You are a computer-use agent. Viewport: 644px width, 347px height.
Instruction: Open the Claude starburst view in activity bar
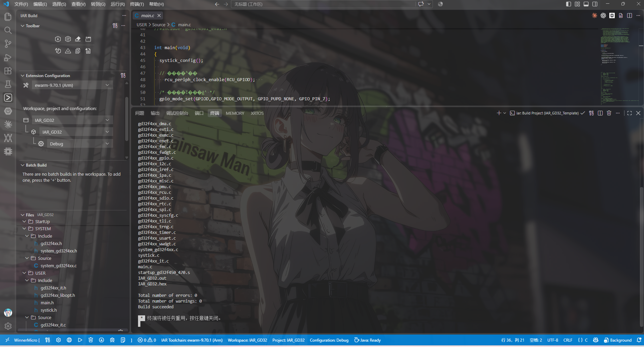8,125
